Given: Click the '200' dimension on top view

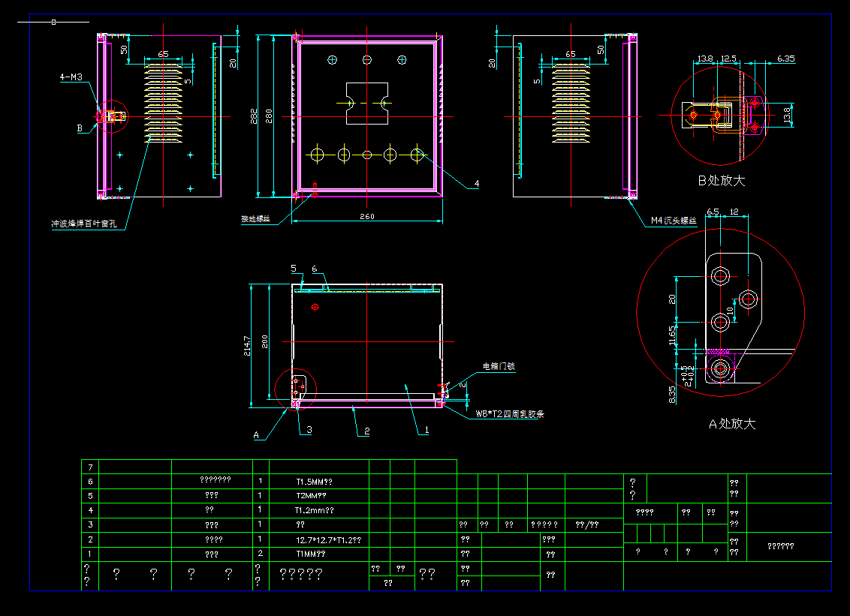Looking at the screenshot, I should [x=264, y=342].
